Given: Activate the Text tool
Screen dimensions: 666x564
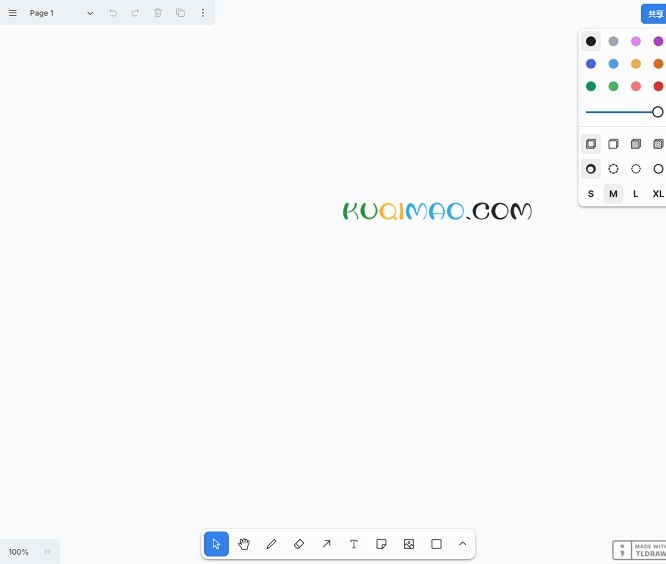Looking at the screenshot, I should point(354,544).
